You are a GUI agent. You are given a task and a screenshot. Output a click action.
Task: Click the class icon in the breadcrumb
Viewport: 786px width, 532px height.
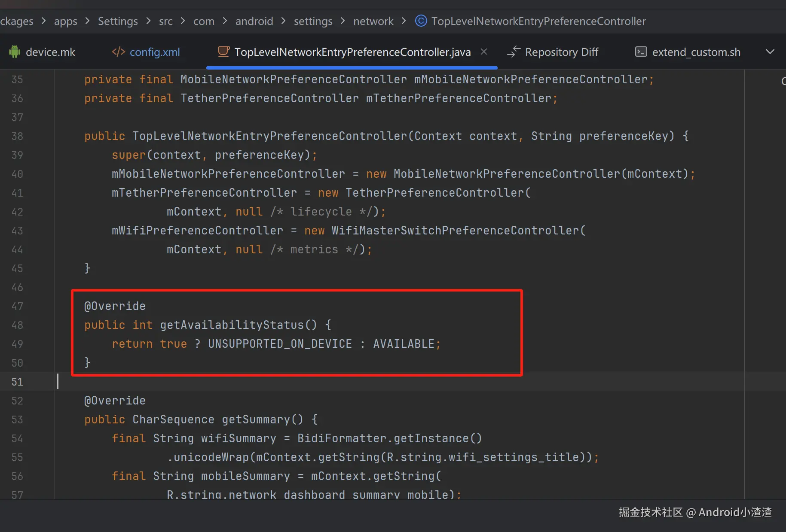click(x=421, y=21)
